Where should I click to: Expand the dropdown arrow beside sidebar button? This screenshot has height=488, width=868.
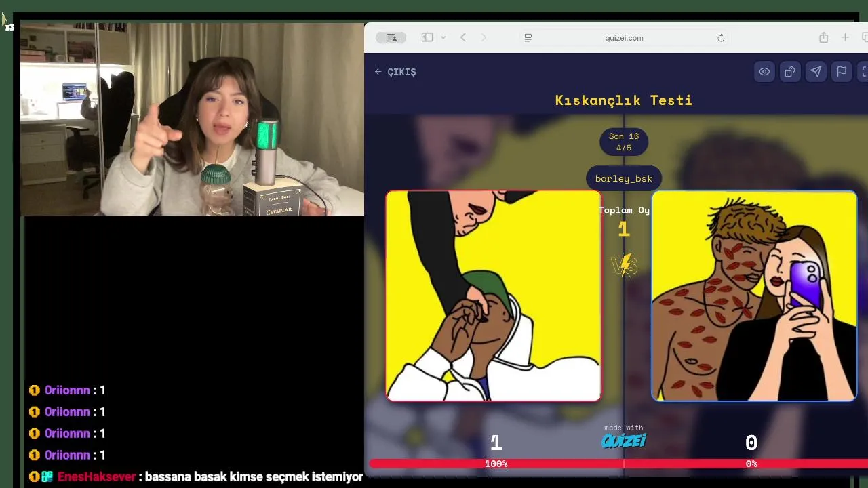(443, 38)
